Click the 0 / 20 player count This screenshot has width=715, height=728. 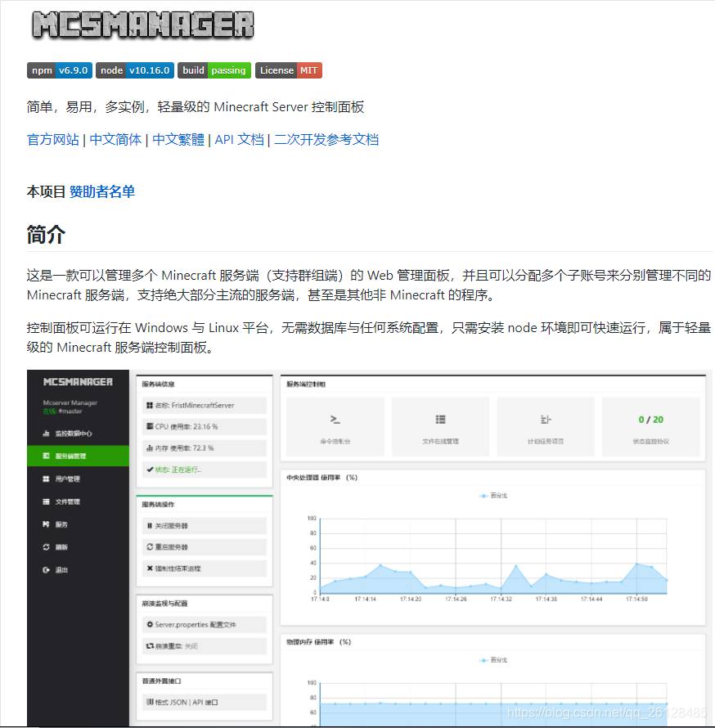651,420
